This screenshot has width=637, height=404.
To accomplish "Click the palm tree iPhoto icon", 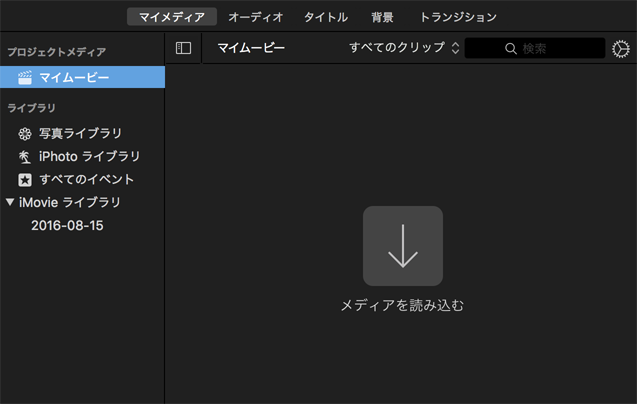I will pyautogui.click(x=24, y=157).
